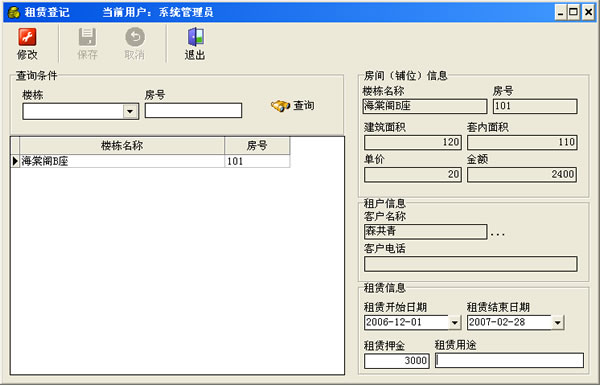Viewport: 600px width, 386px height.
Task: Click the 退出 (exit) door icon
Action: [x=195, y=37]
